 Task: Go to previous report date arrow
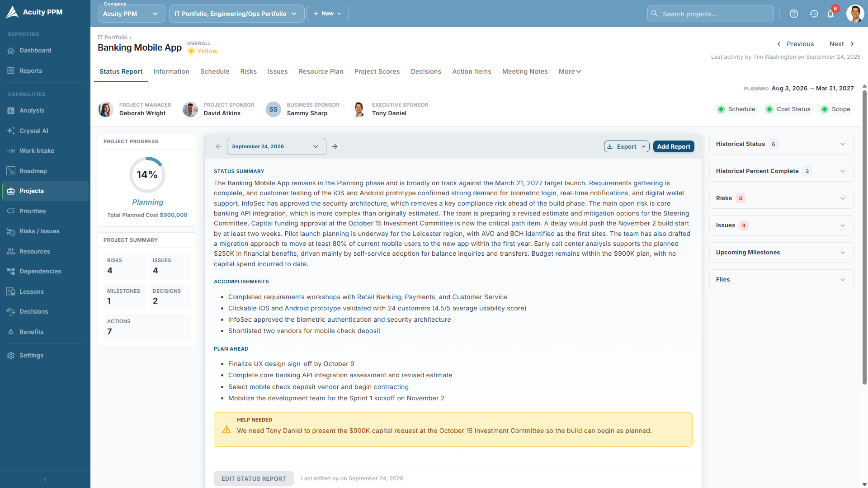click(219, 146)
